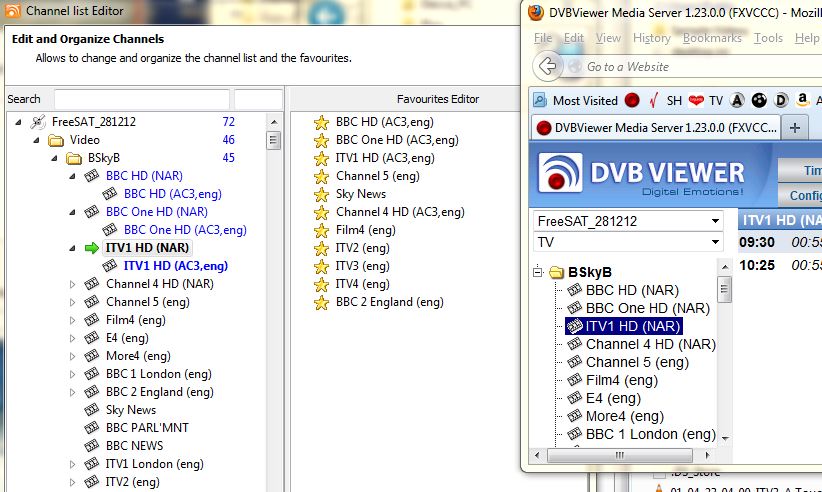
Task: Click the film icon beside BBC NEWS
Action: [x=92, y=446]
